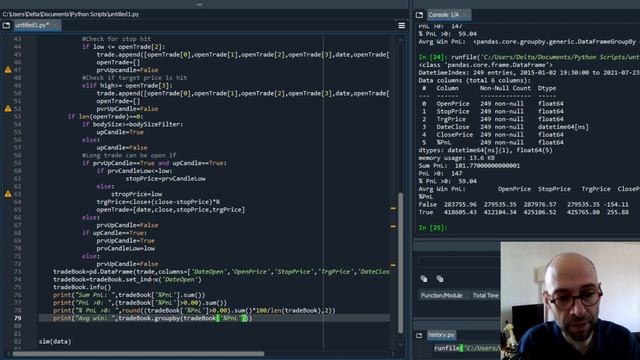Click the tradeBook.info() line

point(82,287)
